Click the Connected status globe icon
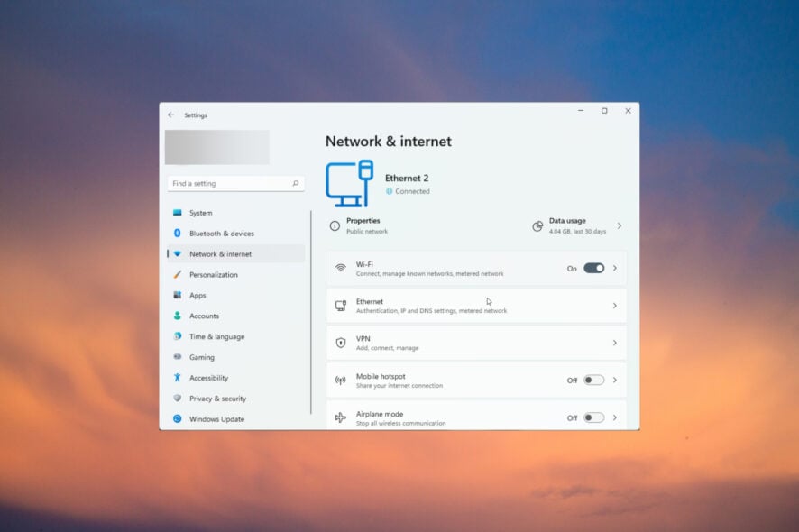799x532 pixels. (x=390, y=191)
